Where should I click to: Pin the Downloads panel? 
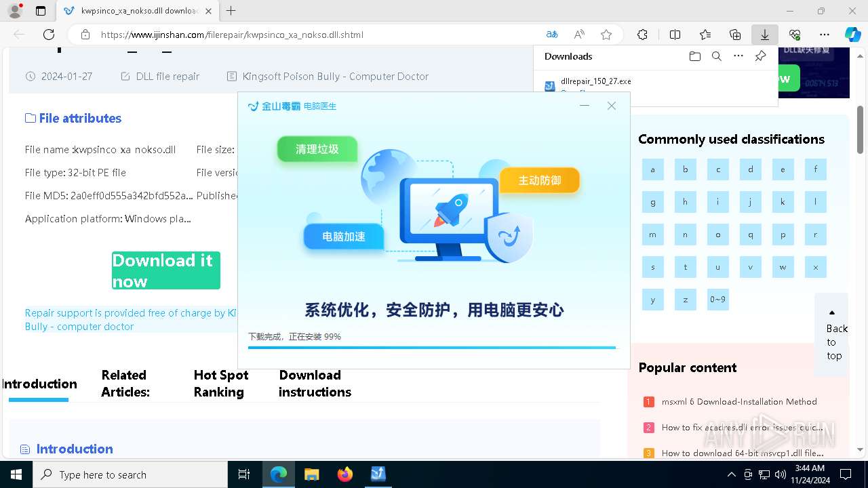pos(761,56)
